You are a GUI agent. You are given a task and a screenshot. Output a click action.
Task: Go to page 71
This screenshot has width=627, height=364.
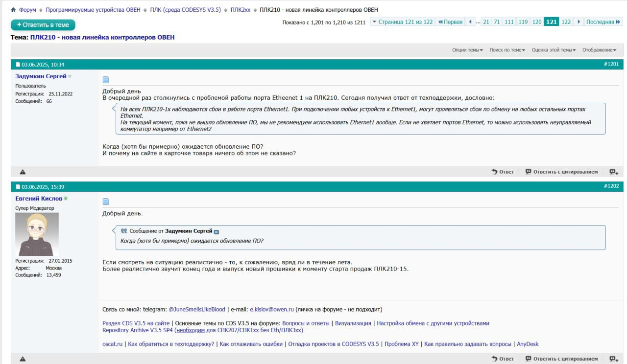(x=497, y=22)
